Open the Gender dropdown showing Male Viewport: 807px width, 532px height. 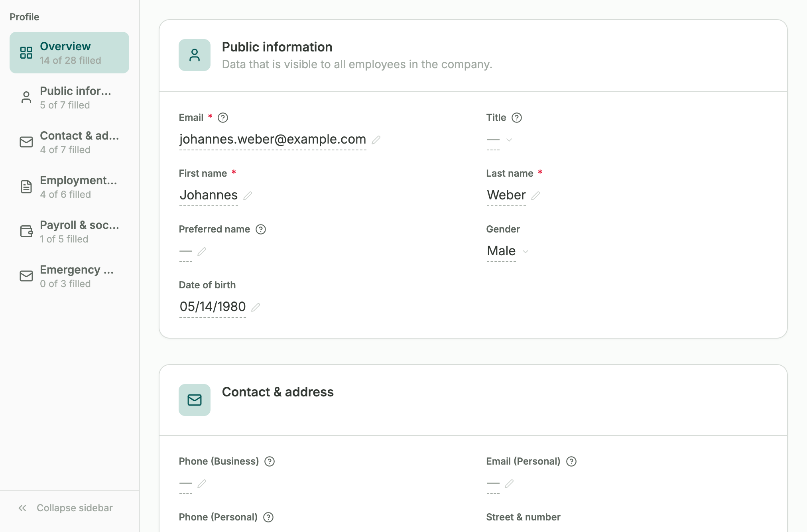(508, 251)
